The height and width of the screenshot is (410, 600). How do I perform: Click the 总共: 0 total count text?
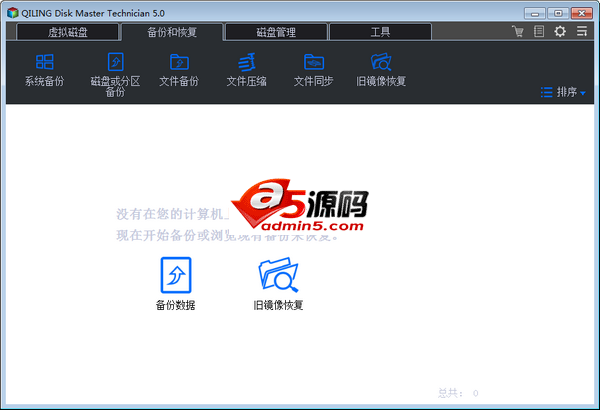pos(458,393)
